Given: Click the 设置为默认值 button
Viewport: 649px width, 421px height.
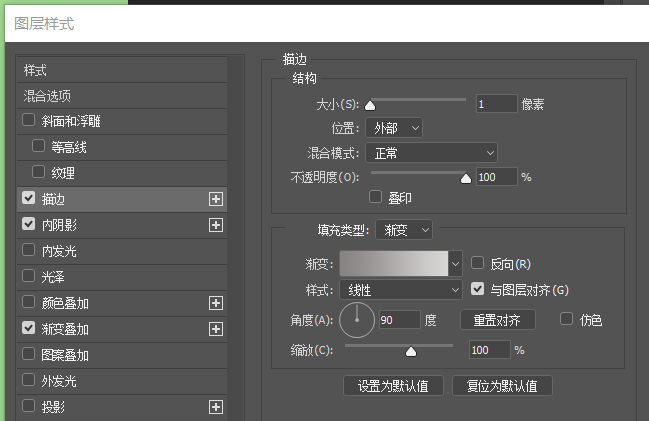Looking at the screenshot, I should [x=393, y=386].
